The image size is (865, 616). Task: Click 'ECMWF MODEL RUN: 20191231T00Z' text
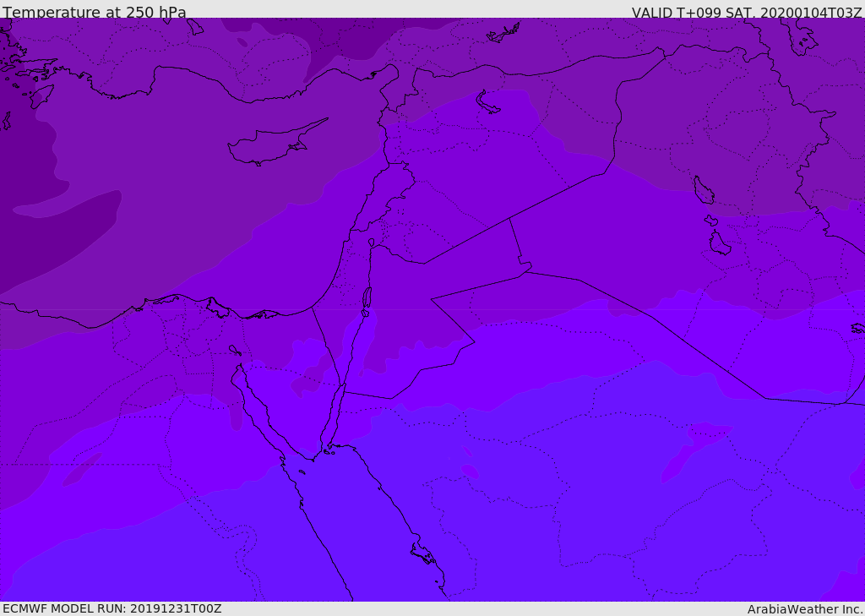[112, 608]
